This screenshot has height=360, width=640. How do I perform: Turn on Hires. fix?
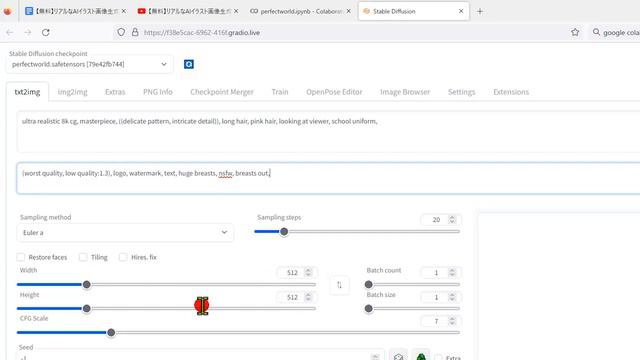pos(123,257)
